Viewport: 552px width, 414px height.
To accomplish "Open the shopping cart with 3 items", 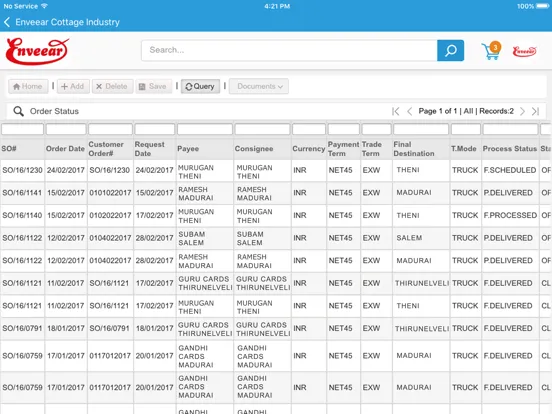I will coord(491,51).
